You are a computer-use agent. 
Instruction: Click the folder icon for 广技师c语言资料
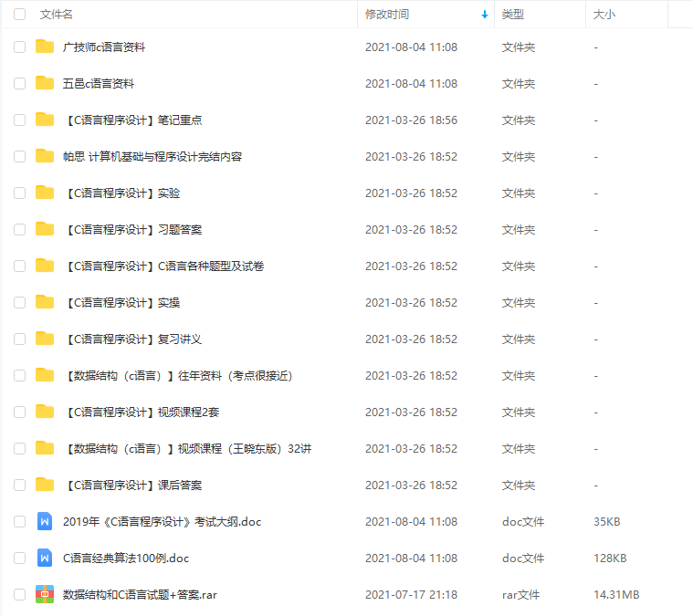(x=45, y=47)
